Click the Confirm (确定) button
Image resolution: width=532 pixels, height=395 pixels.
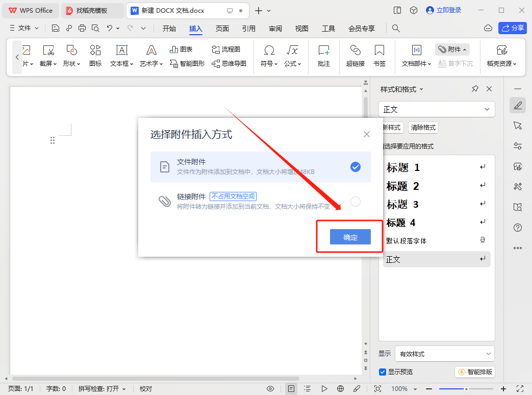point(350,237)
